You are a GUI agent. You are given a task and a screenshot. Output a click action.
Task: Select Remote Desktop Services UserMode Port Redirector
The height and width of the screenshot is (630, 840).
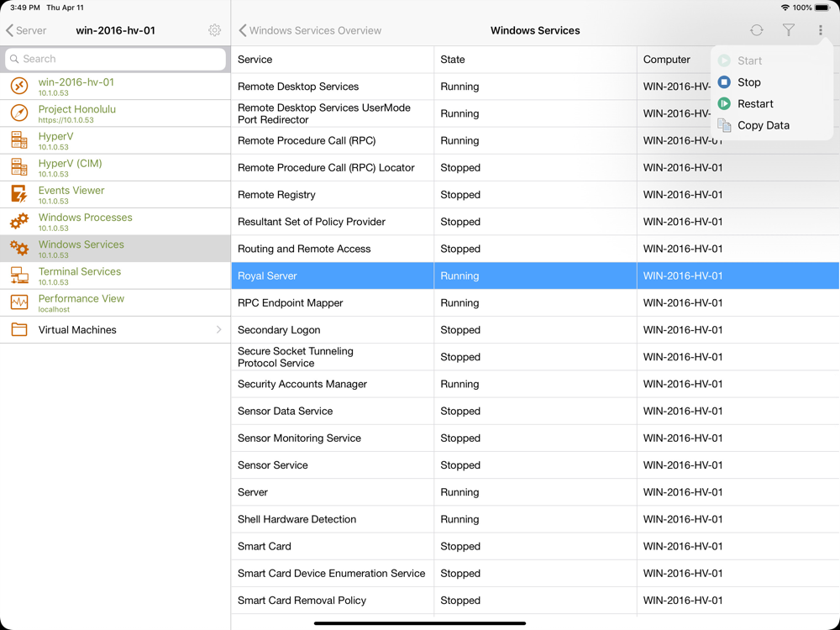tap(535, 113)
